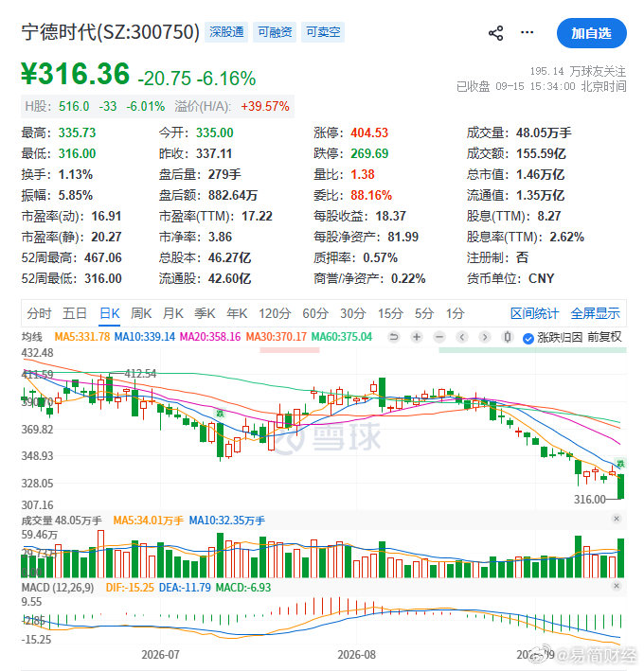
Task: Click the H股 price 516.0
Action: pos(74,106)
